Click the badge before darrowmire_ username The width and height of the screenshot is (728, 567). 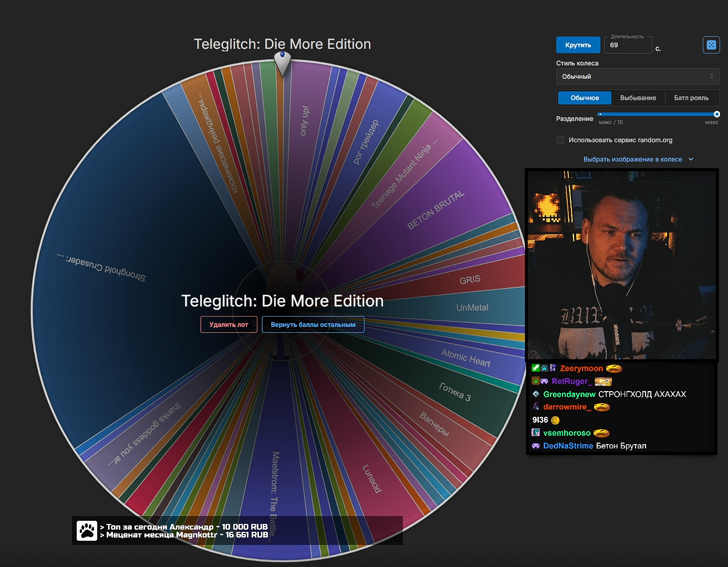[536, 407]
